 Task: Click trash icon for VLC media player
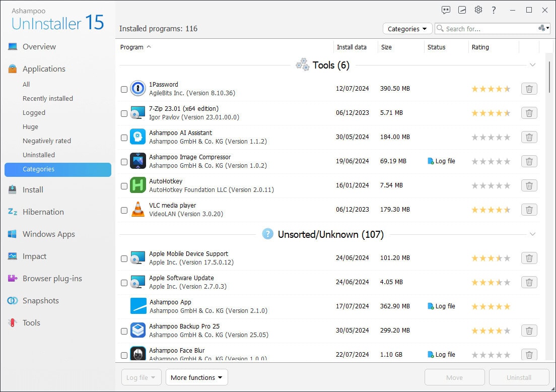[529, 210]
